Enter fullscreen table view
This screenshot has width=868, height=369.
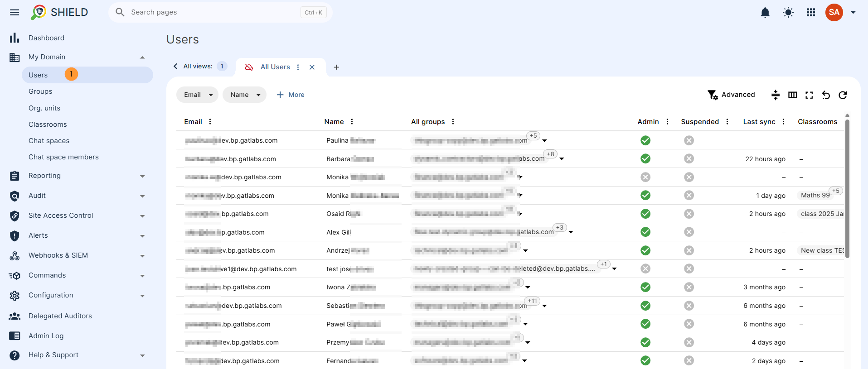coord(809,95)
